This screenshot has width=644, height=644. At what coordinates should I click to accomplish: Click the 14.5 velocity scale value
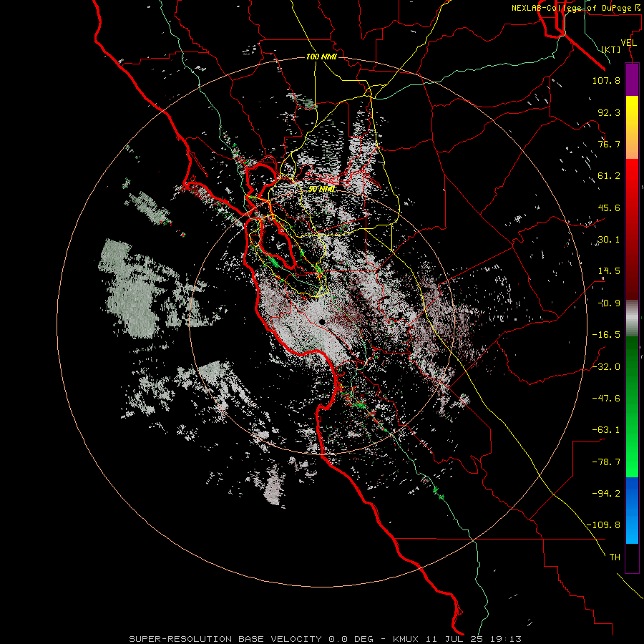[x=609, y=271]
